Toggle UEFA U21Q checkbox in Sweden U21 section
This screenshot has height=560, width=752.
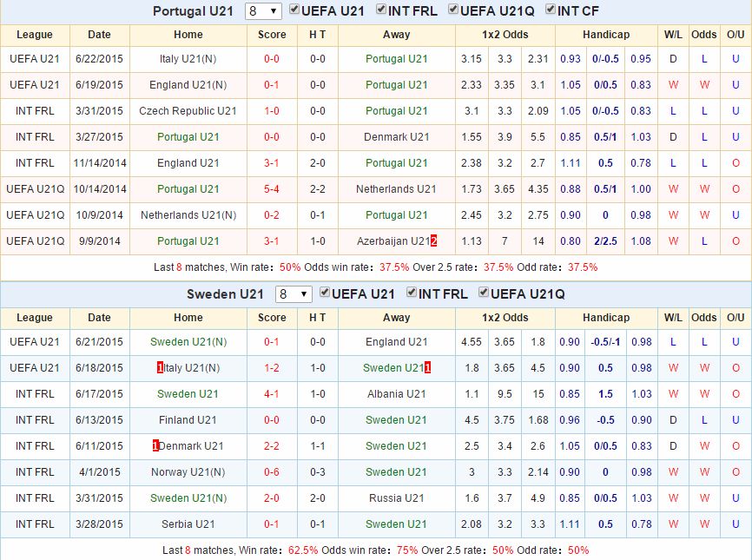point(484,293)
